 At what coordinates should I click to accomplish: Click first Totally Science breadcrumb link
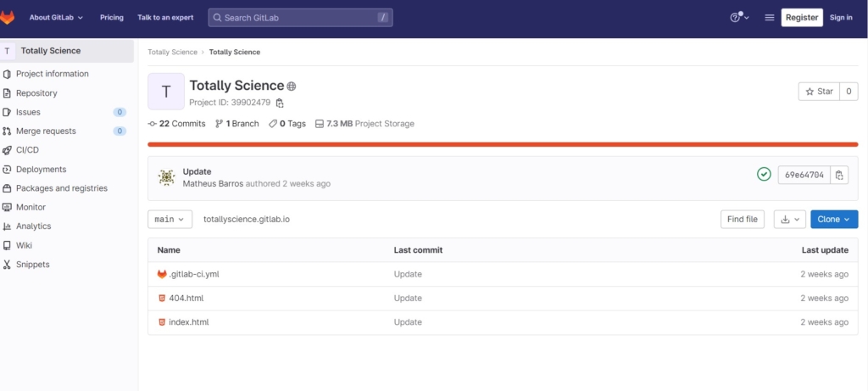[172, 52]
